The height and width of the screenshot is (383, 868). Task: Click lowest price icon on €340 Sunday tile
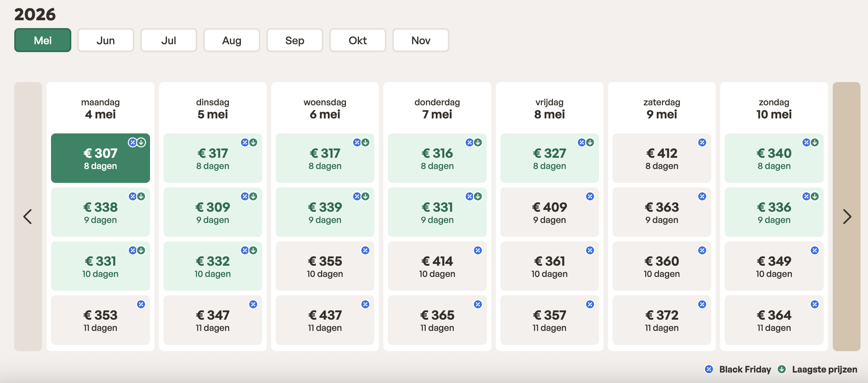click(x=815, y=142)
